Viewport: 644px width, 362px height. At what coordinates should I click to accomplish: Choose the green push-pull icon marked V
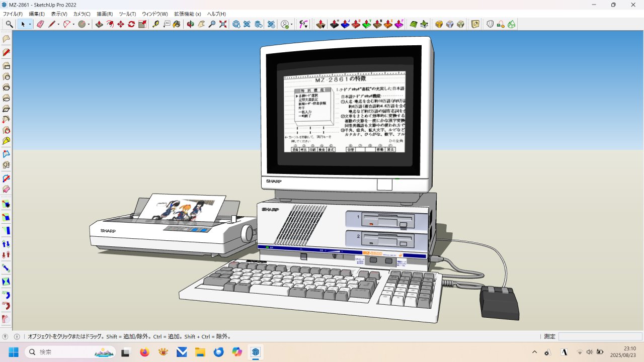coord(367,24)
